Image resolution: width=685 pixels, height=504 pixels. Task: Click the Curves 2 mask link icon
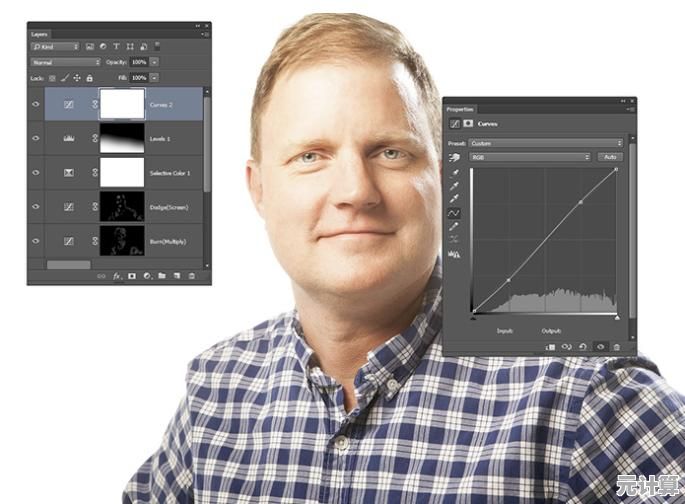pyautogui.click(x=94, y=104)
